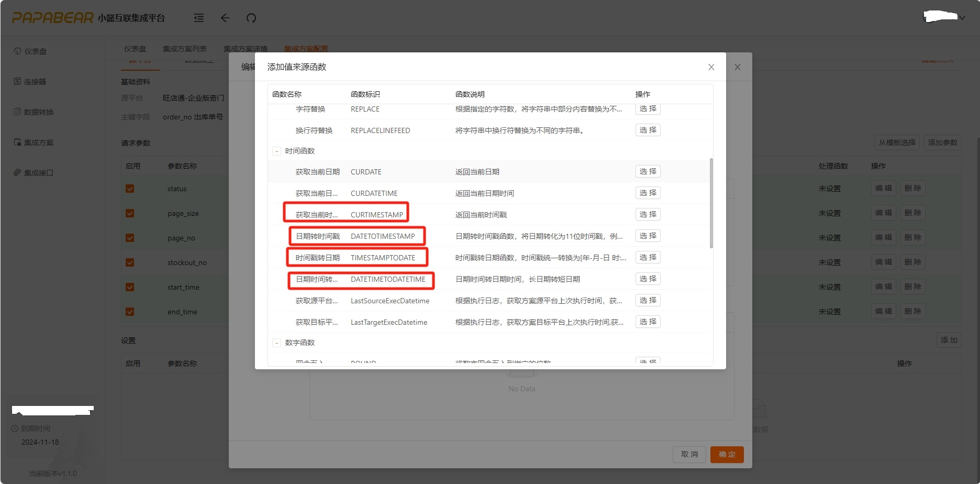Switch to the 集成方案详情 tab
This screenshot has height=484, width=980.
click(245, 49)
